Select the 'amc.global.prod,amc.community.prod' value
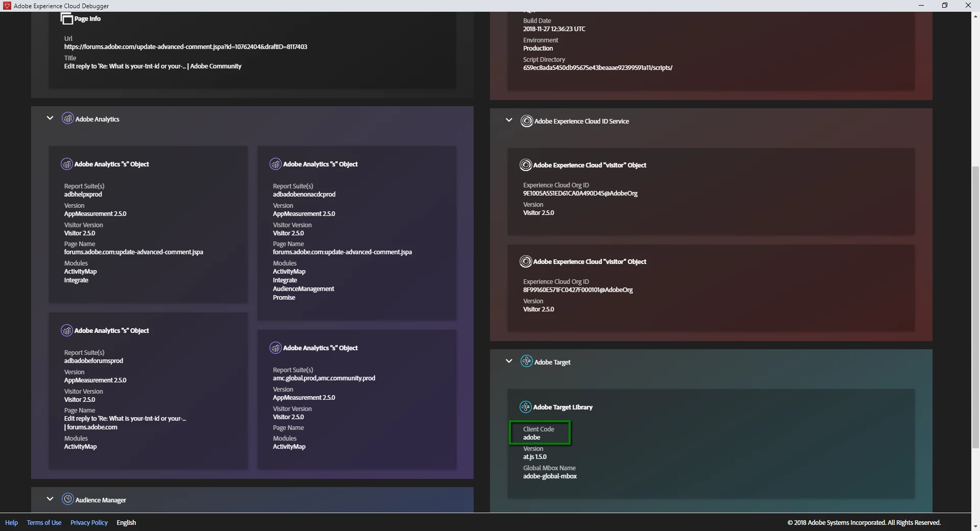The image size is (980, 531). click(x=324, y=378)
